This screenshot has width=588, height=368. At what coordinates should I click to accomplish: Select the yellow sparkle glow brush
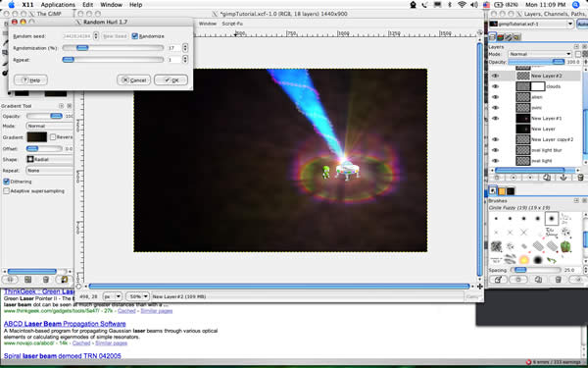coord(524,259)
